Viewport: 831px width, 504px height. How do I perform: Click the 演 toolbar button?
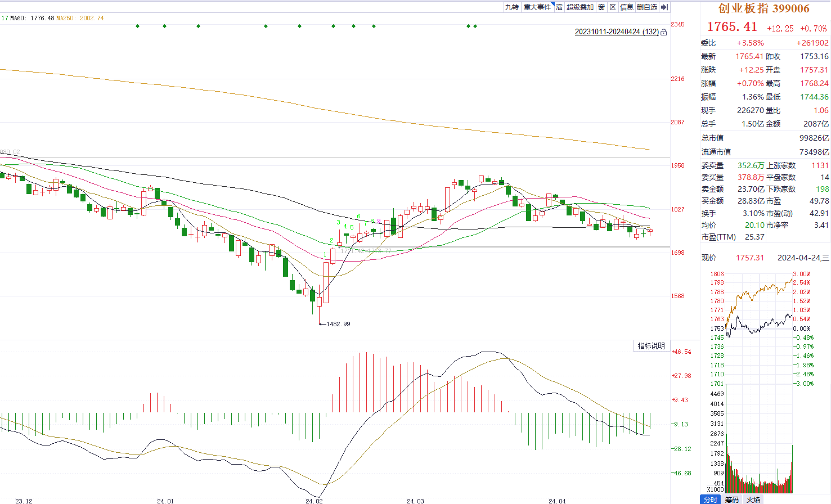click(x=559, y=7)
